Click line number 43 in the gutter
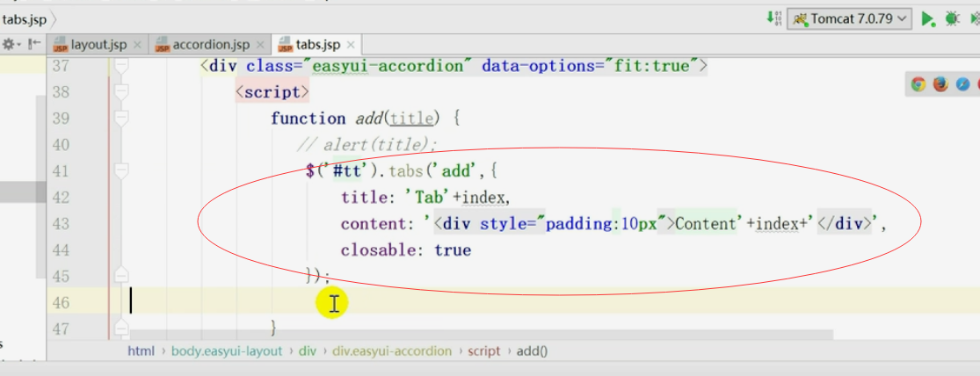 point(61,224)
